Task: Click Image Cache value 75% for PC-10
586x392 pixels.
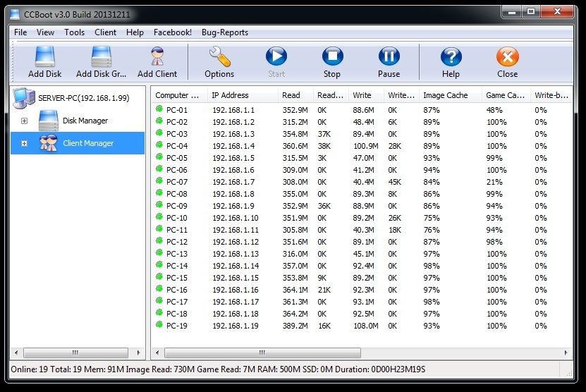Action: pyautogui.click(x=432, y=217)
